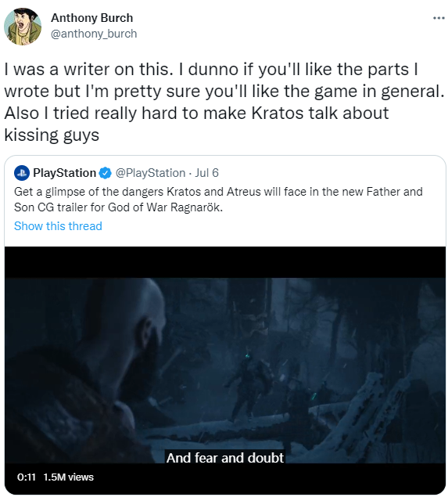Open the three-dot more options menu
Viewport: 448px width, 497px height.
(439, 18)
